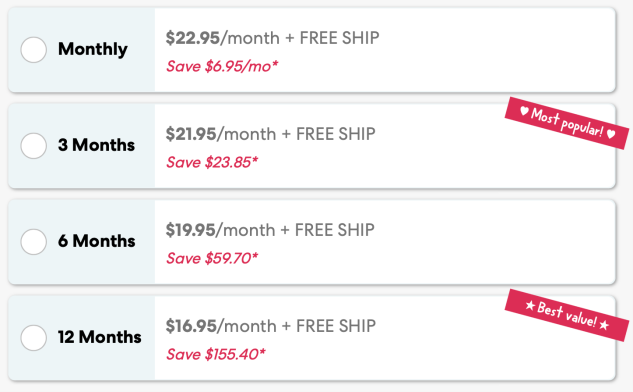Click the $16.95/month price text
Image resolution: width=633 pixels, height=392 pixels.
click(x=221, y=326)
